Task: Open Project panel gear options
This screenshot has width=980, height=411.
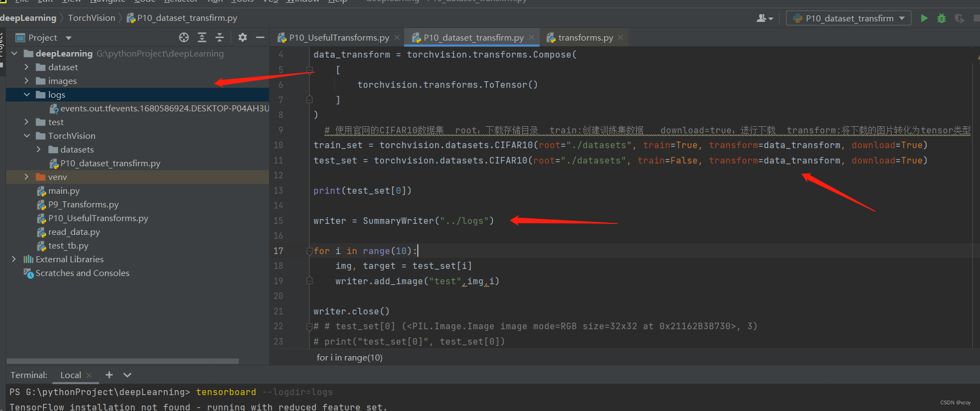Action: click(243, 37)
